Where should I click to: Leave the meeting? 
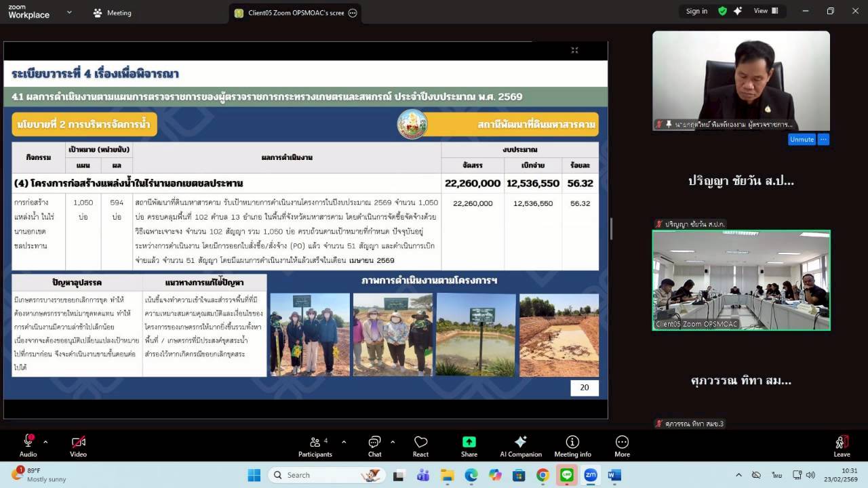click(842, 446)
